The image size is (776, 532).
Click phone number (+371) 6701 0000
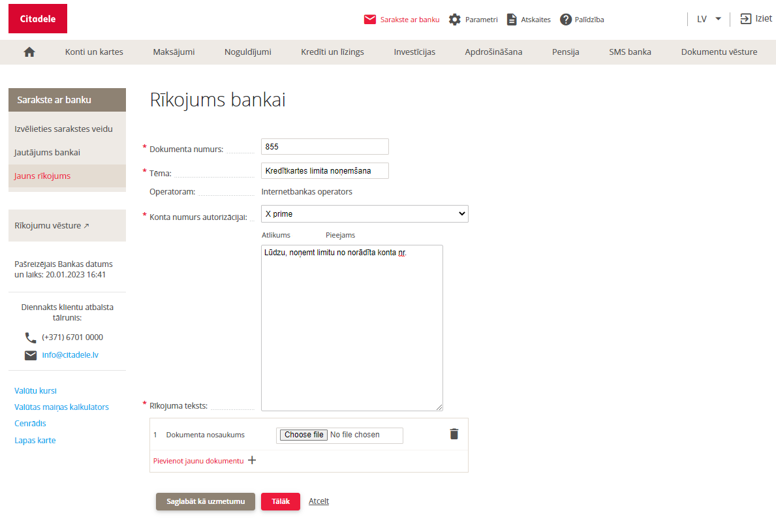(72, 337)
